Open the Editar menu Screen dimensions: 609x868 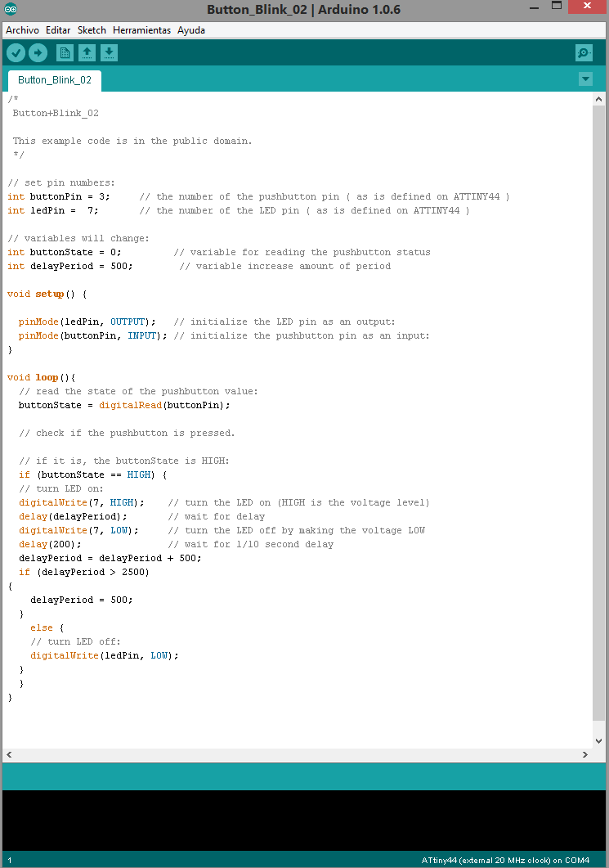[58, 30]
